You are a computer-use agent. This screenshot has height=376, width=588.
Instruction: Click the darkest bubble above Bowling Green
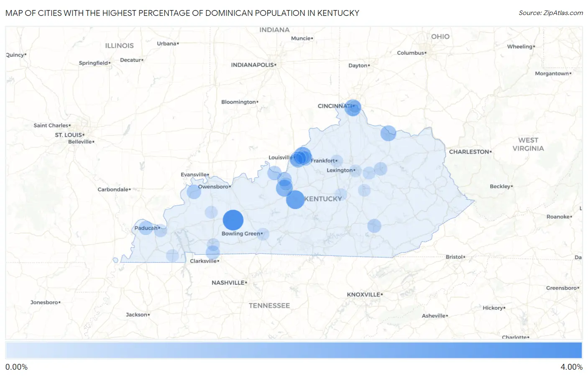[233, 220]
